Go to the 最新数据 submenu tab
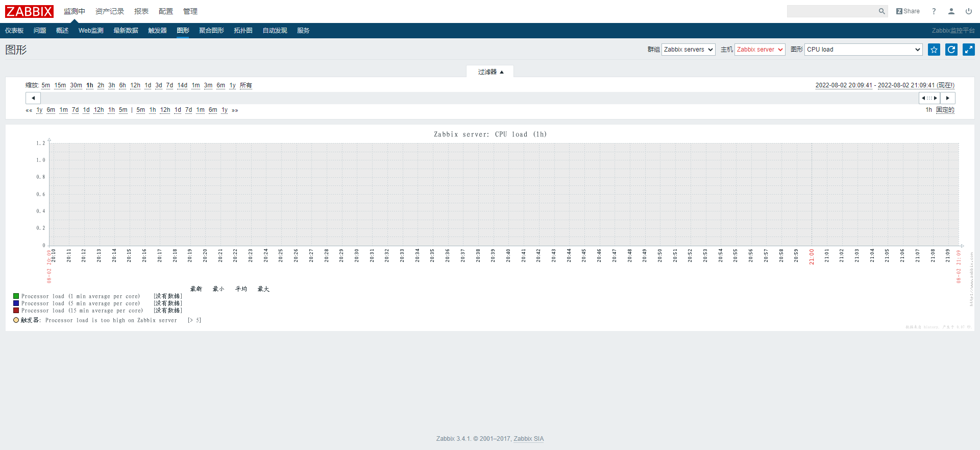This screenshot has width=980, height=450. (126, 31)
